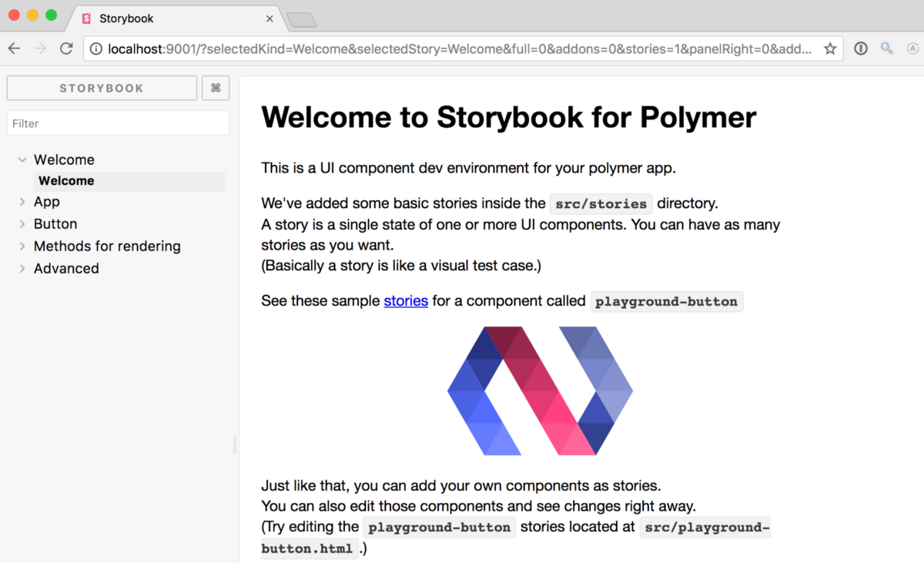Image resolution: width=924 pixels, height=563 pixels.
Task: Click the panel divider resize handle
Action: [235, 444]
